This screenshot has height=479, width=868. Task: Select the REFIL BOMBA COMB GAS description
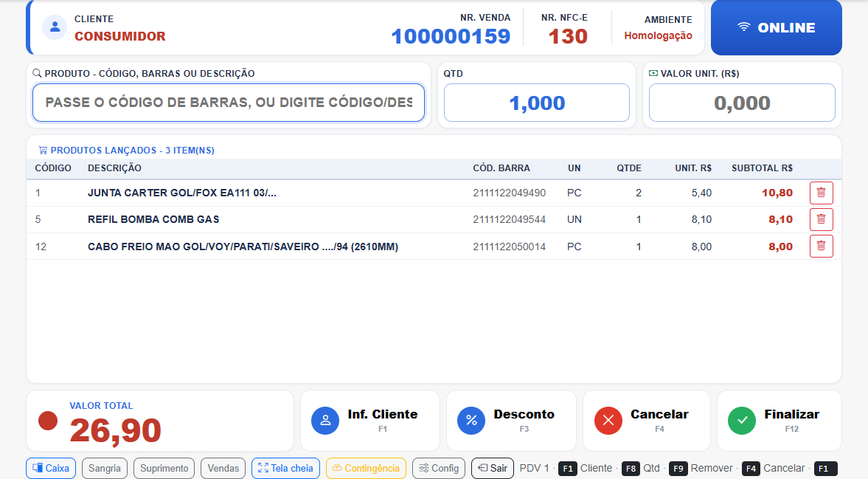153,219
